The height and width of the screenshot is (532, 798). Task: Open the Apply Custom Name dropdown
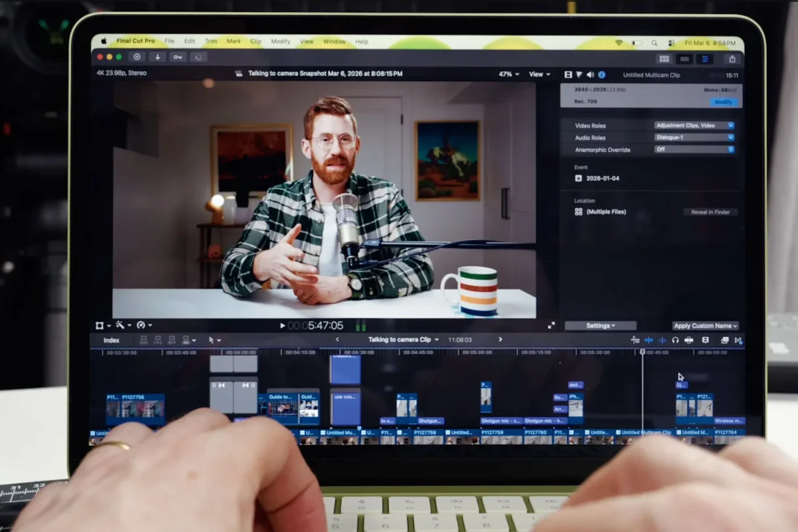click(704, 325)
